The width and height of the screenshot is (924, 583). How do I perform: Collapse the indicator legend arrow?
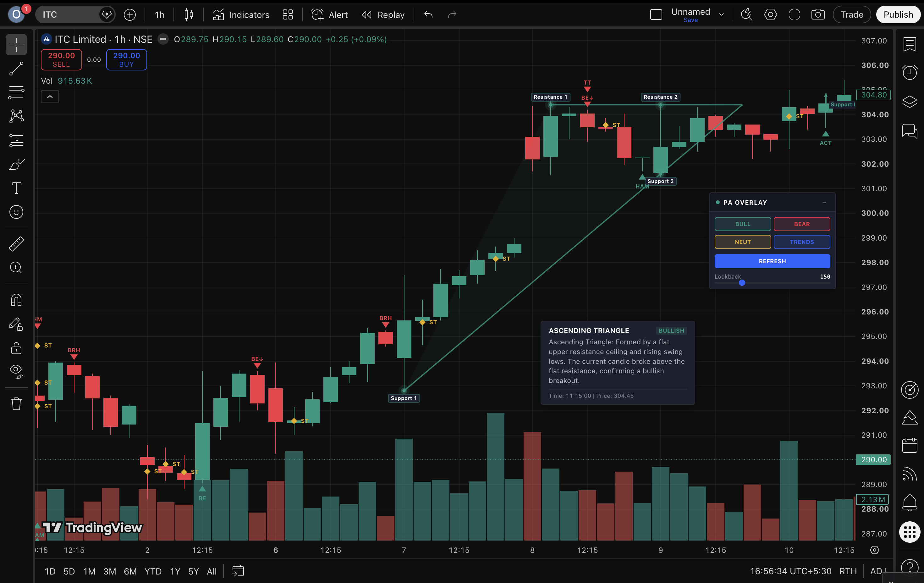click(50, 97)
